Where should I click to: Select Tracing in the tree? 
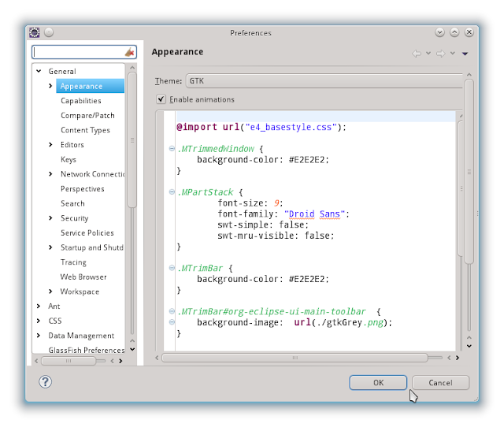click(x=73, y=262)
